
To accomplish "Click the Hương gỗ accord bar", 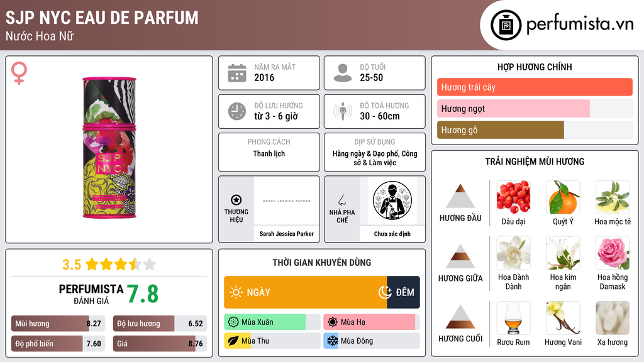I will (535, 130).
